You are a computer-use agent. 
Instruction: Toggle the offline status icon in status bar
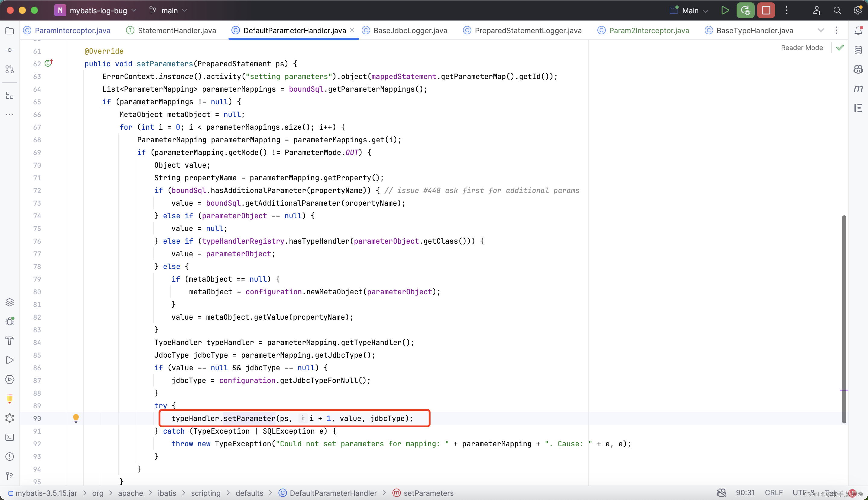(x=722, y=493)
